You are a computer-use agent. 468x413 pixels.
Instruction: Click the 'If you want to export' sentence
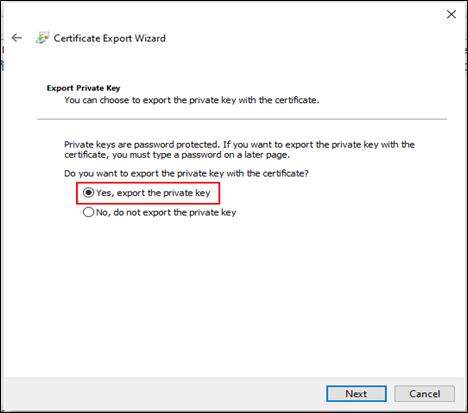(319, 145)
